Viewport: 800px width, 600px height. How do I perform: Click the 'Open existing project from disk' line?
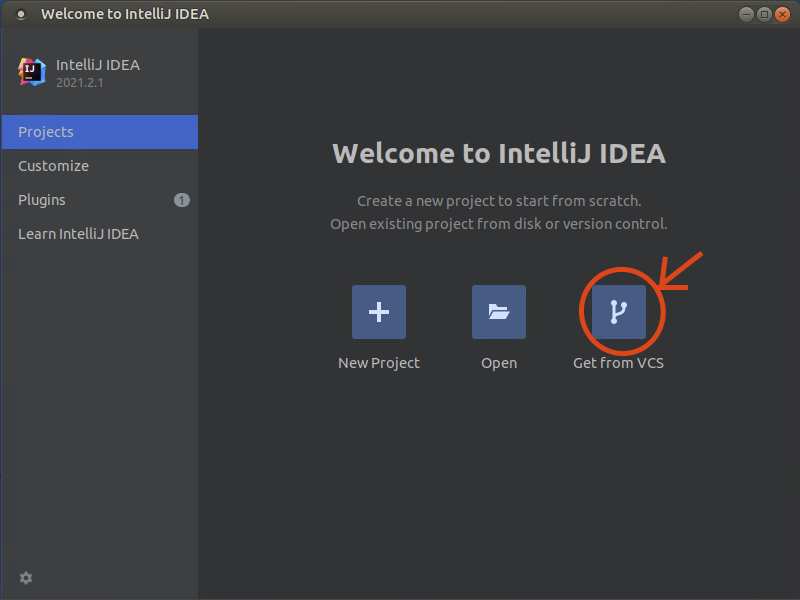tap(499, 224)
